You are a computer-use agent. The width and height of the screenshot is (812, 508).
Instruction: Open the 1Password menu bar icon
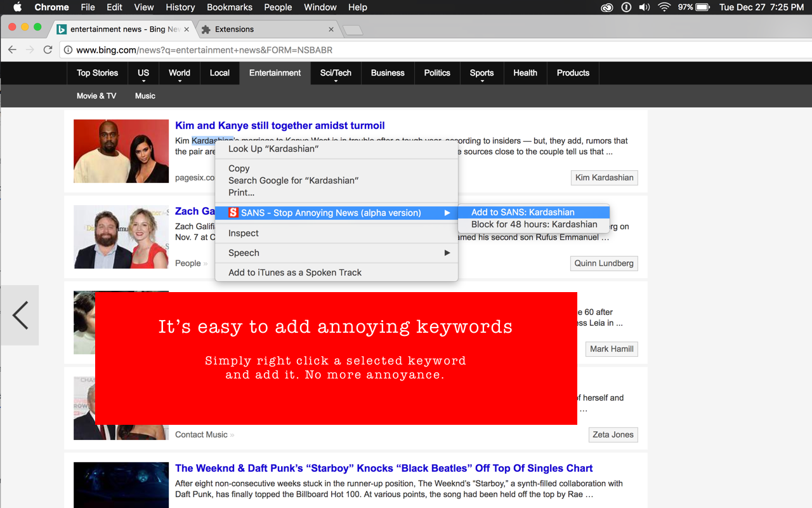tap(626, 8)
